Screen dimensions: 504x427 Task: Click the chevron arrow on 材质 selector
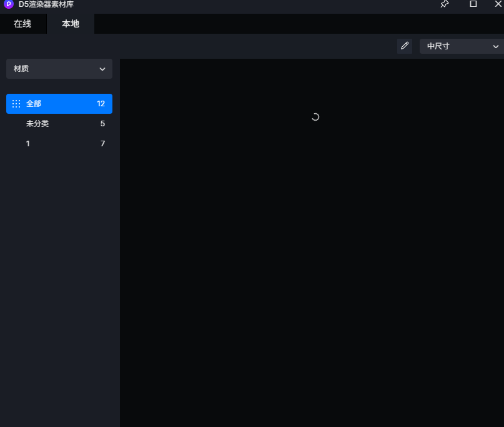[x=102, y=69]
